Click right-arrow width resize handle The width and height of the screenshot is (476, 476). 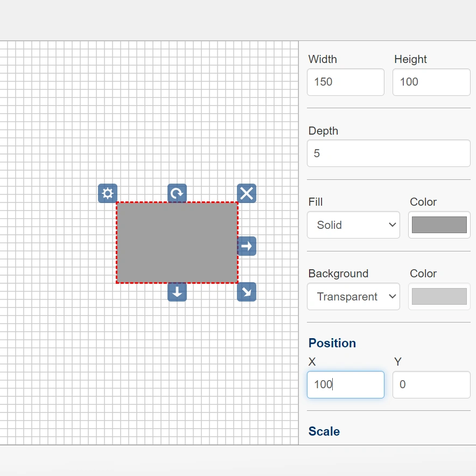coord(247,246)
